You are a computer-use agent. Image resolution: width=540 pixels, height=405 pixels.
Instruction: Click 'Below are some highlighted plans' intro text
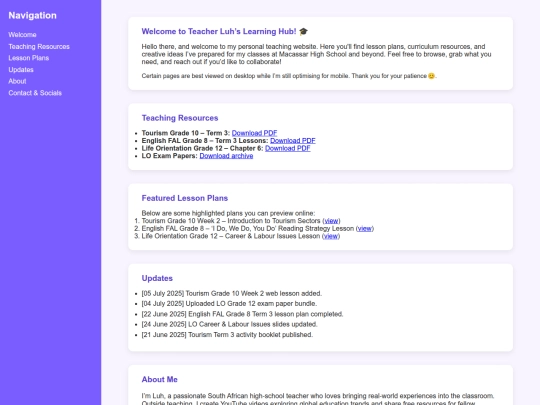(x=228, y=213)
